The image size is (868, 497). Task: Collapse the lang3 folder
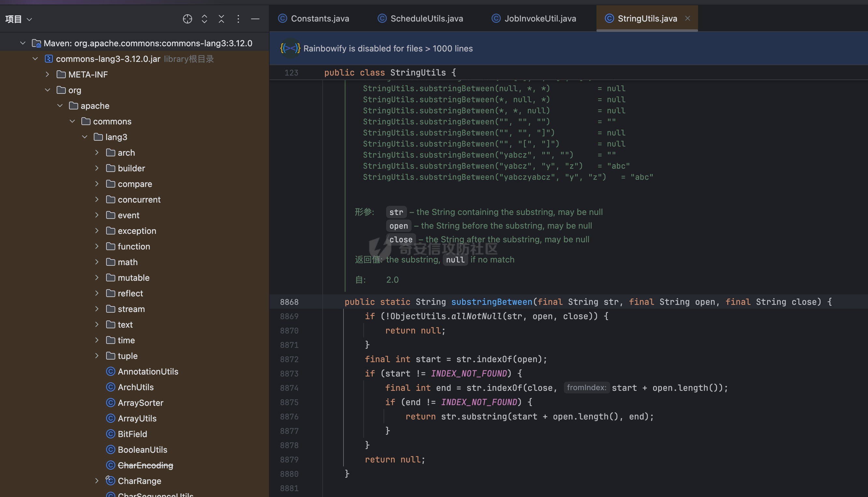[x=85, y=137]
